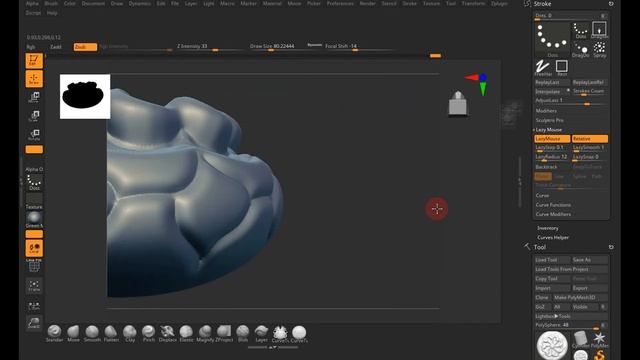
Task: Open the Preferences menu
Action: 340,3
